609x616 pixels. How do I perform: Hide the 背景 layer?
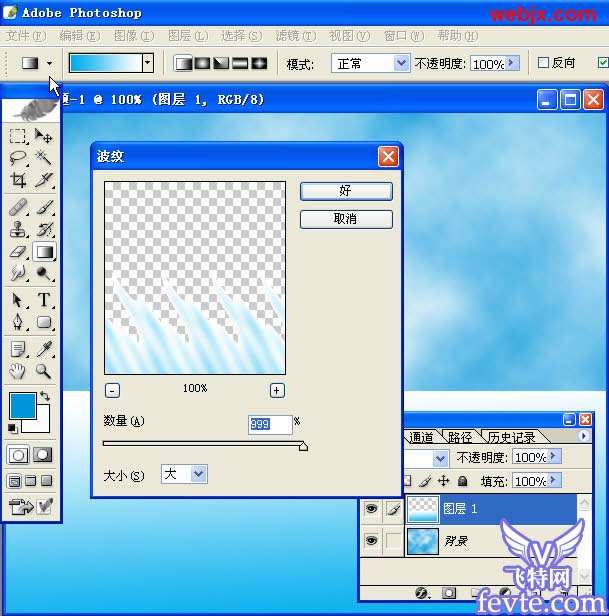coord(371,541)
